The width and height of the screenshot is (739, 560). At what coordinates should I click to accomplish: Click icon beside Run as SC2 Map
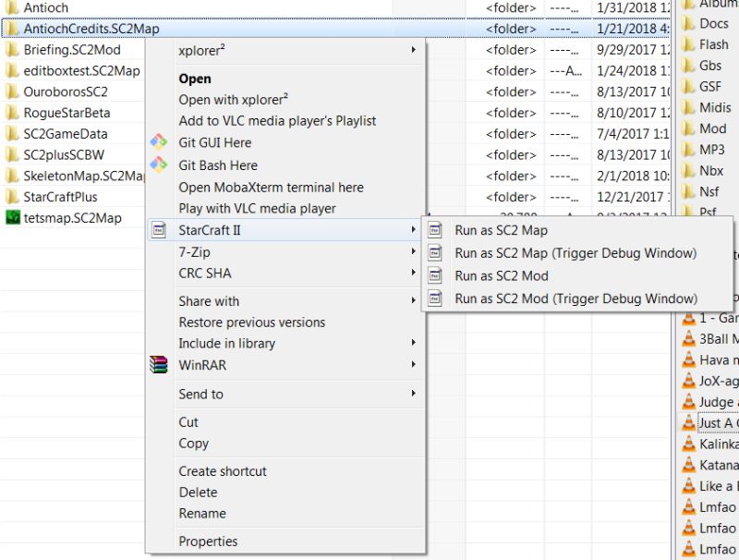[435, 230]
